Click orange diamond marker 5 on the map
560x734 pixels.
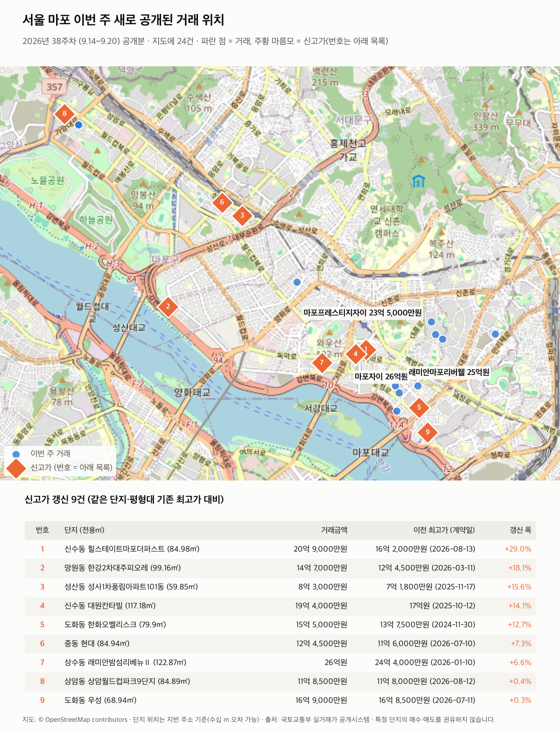pyautogui.click(x=419, y=407)
